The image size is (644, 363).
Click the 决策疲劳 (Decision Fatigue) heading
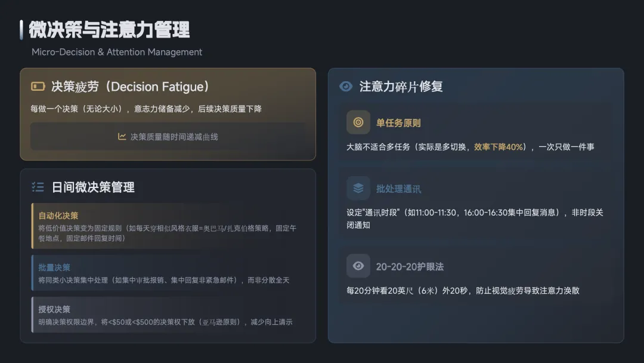(x=131, y=87)
